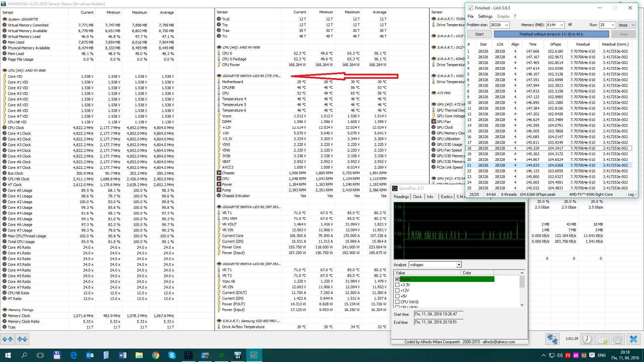Open the Settings menu in LinX
Screen dimensions: 644x362
(485, 16)
